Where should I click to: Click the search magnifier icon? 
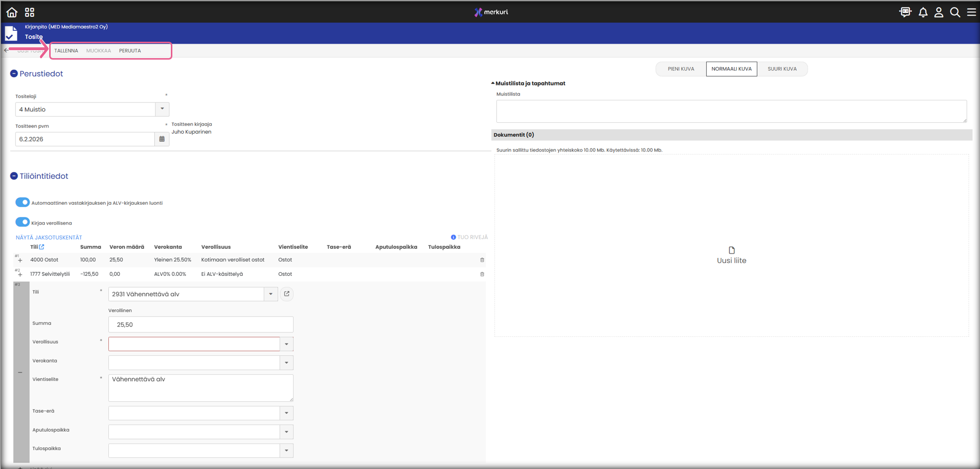tap(955, 12)
